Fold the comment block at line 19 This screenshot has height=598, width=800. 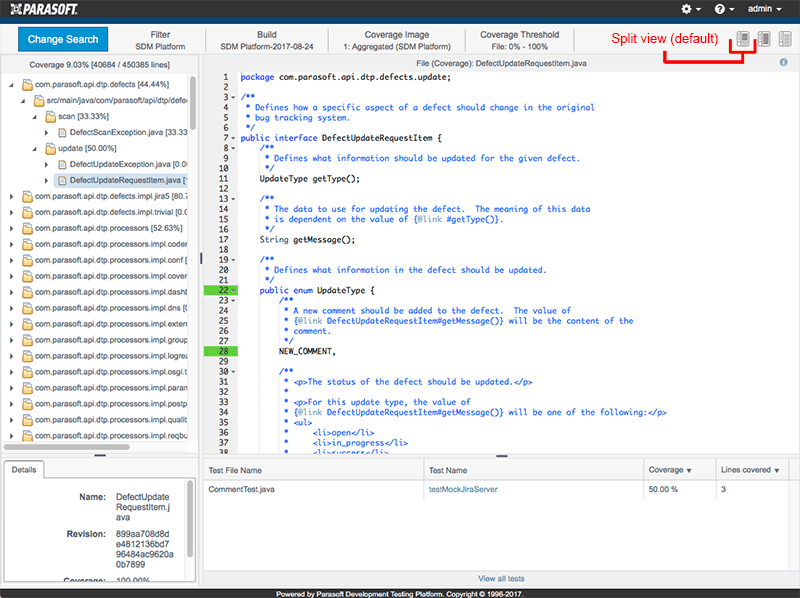point(234,260)
